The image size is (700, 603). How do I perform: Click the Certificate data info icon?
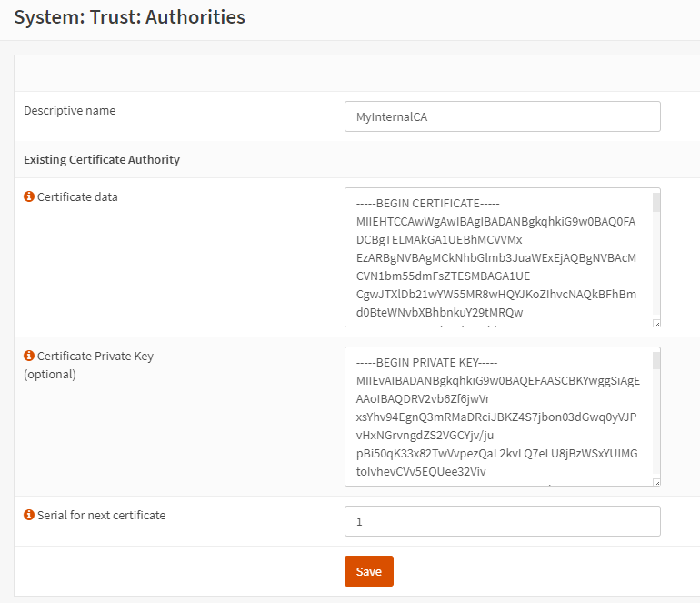(x=29, y=196)
